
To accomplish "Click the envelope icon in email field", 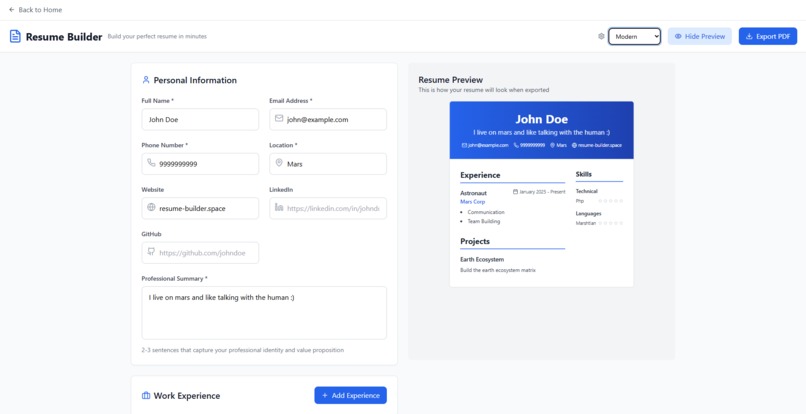I will [279, 118].
